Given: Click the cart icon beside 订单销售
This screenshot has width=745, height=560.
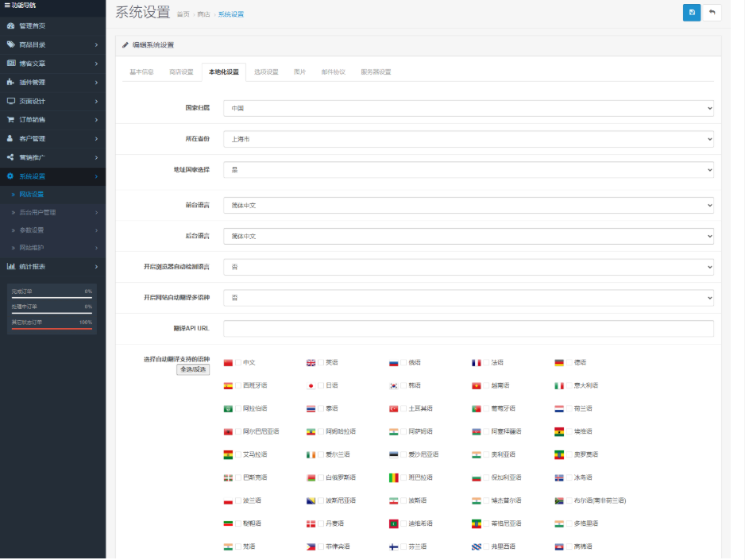Looking at the screenshot, I should 10,120.
